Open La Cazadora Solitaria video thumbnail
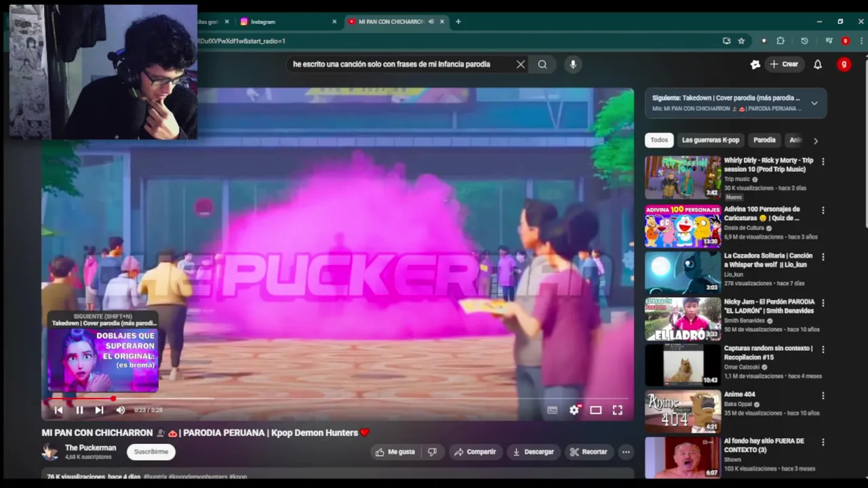Screen dimensions: 868x488 (683, 272)
